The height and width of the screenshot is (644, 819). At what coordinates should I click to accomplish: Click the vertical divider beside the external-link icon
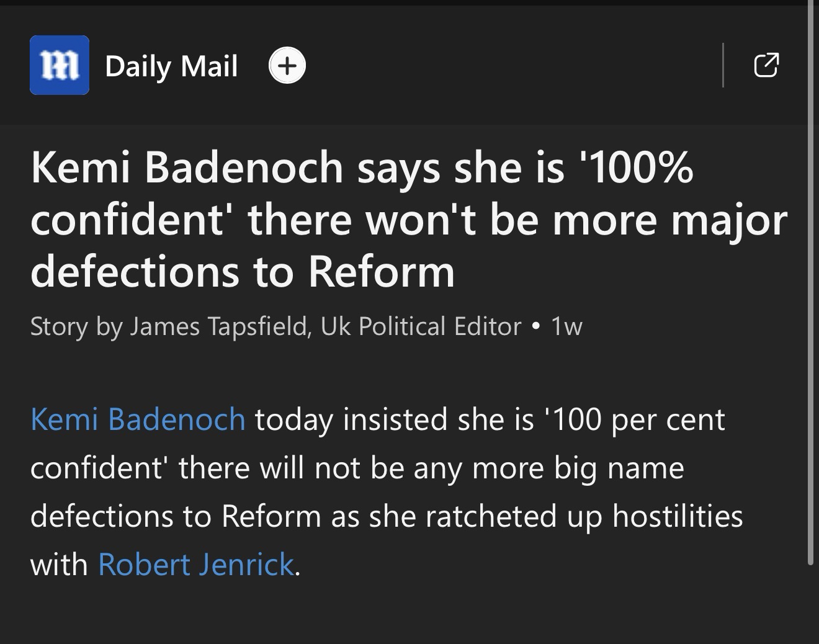[x=723, y=65]
